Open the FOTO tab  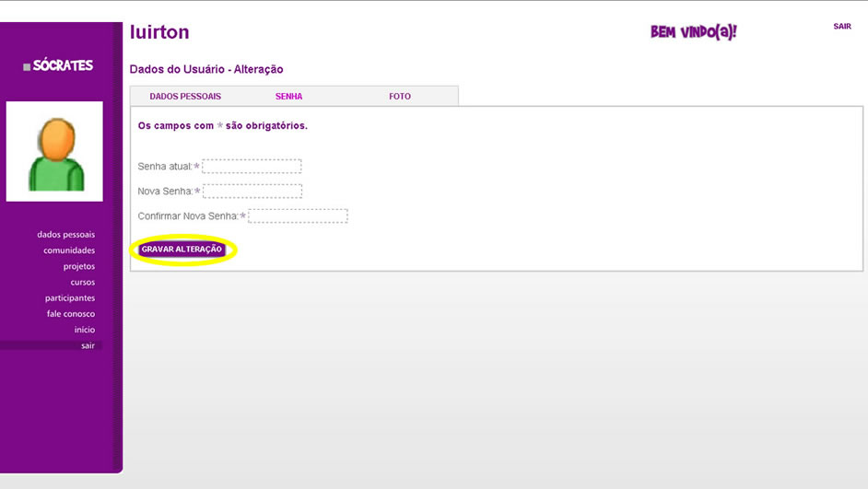[400, 97]
